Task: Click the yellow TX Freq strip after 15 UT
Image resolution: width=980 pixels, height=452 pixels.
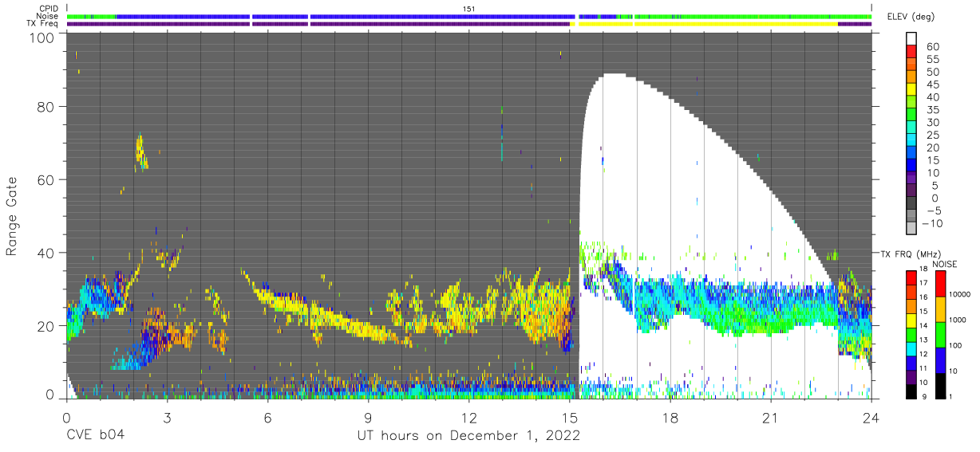Action: (x=708, y=23)
